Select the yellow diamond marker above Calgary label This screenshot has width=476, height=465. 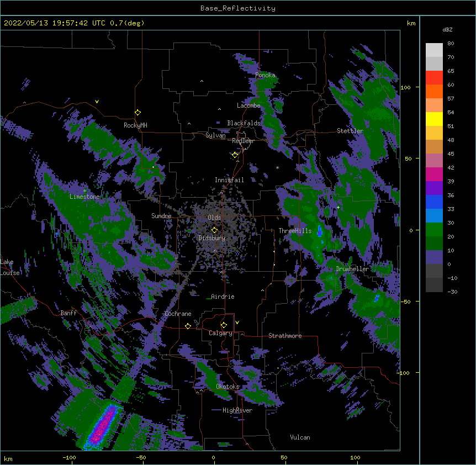pyautogui.click(x=224, y=325)
